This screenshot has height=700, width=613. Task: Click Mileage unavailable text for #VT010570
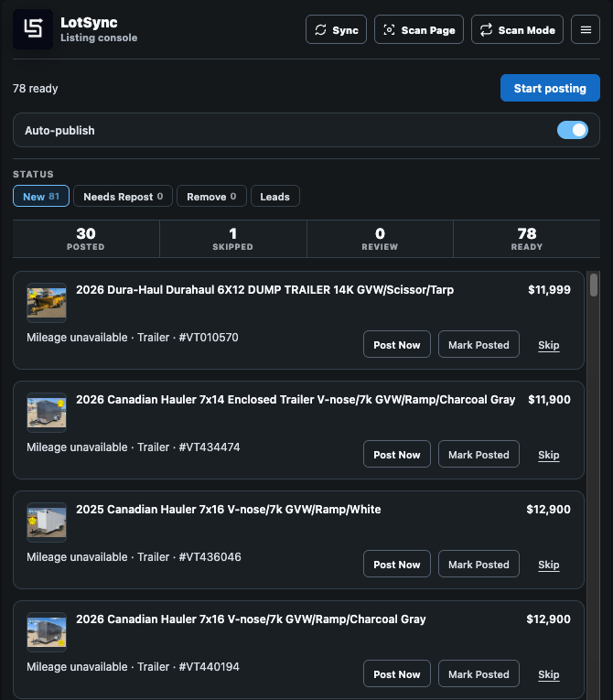tap(77, 338)
